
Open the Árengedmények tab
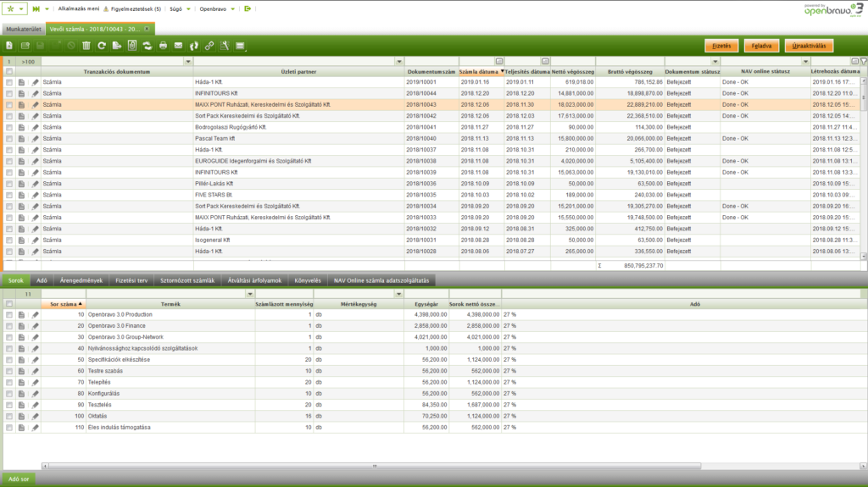[81, 280]
